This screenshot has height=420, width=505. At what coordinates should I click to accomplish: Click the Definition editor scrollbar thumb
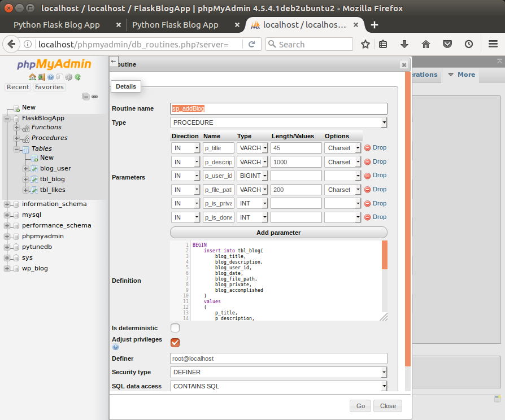(385, 255)
